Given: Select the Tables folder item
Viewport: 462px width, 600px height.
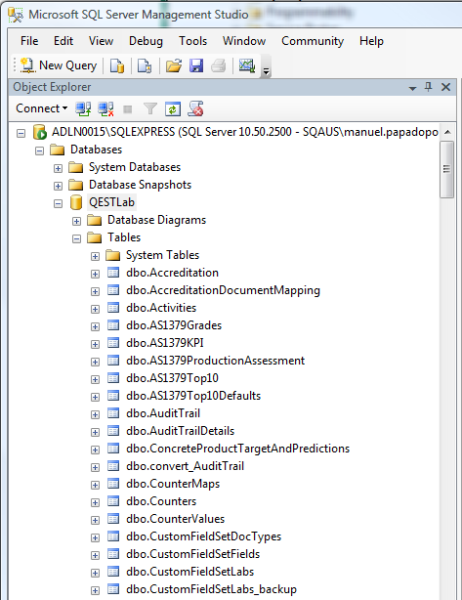Looking at the screenshot, I should pos(124,237).
